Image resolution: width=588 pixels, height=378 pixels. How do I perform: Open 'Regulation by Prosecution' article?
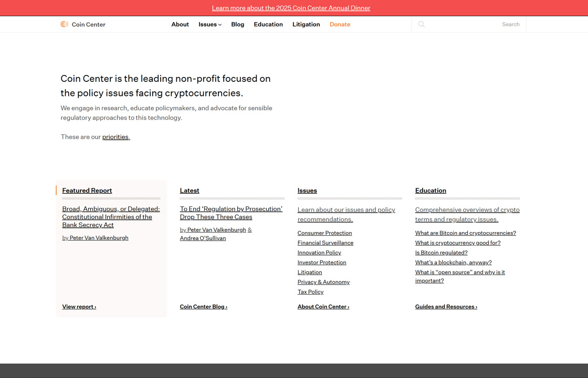[x=231, y=213]
